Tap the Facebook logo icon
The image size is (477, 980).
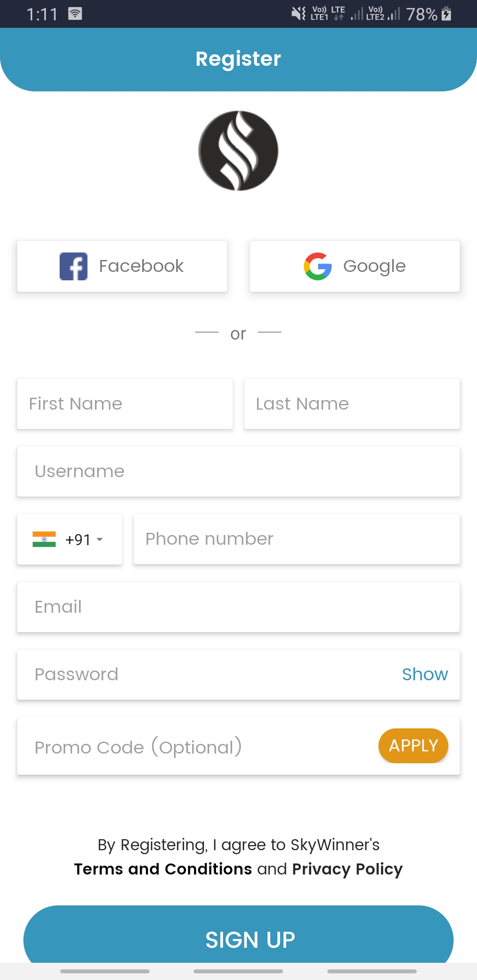coord(73,266)
